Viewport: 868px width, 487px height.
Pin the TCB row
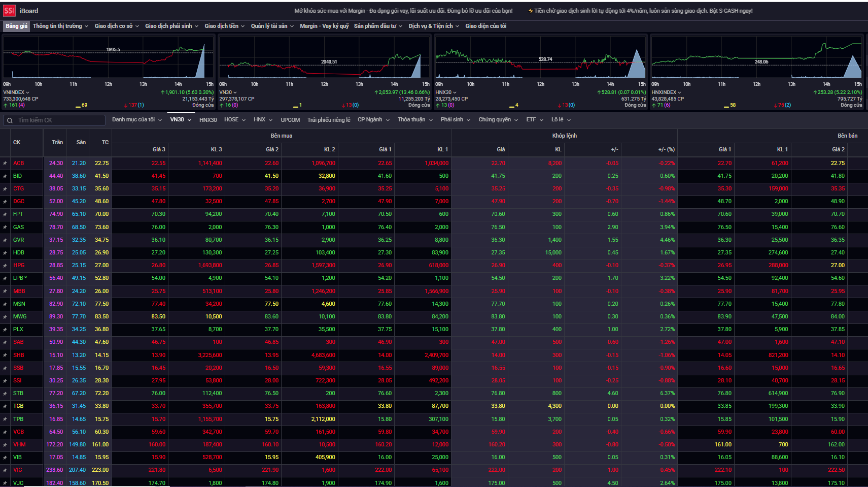click(5, 406)
